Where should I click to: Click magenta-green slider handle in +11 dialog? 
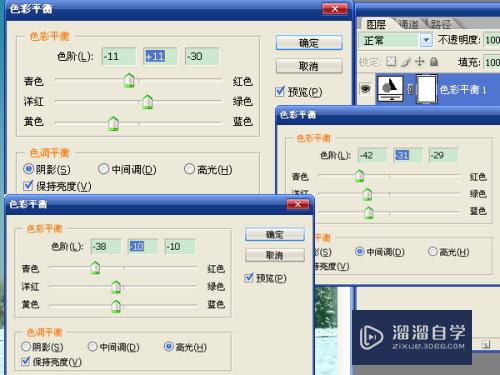click(x=148, y=102)
